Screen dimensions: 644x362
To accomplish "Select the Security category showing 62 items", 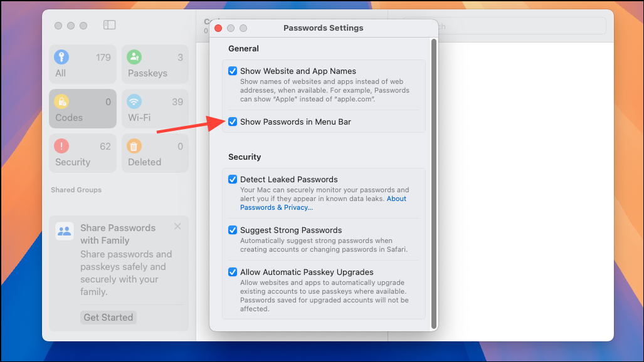I will tap(82, 153).
